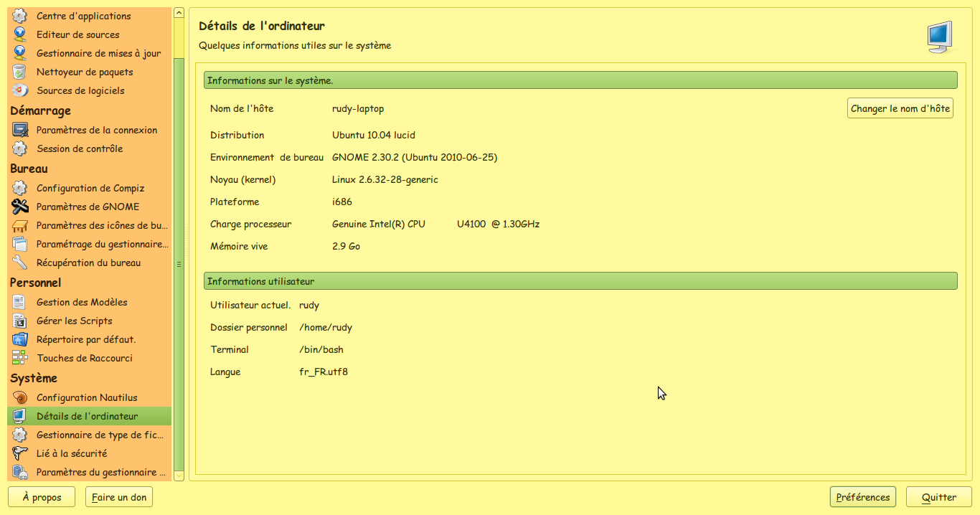Select Configuration de Compiz
Viewport: 980px width, 515px height.
[x=90, y=188]
